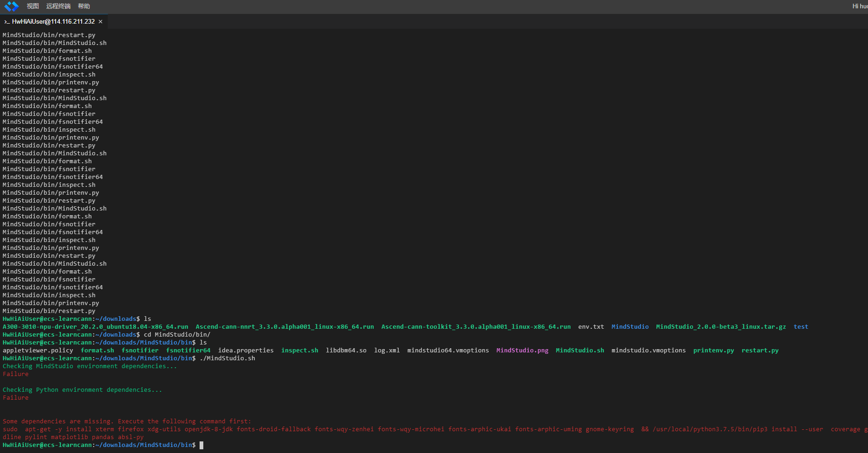Click MindStudio.png file name
The height and width of the screenshot is (453, 868).
(523, 351)
